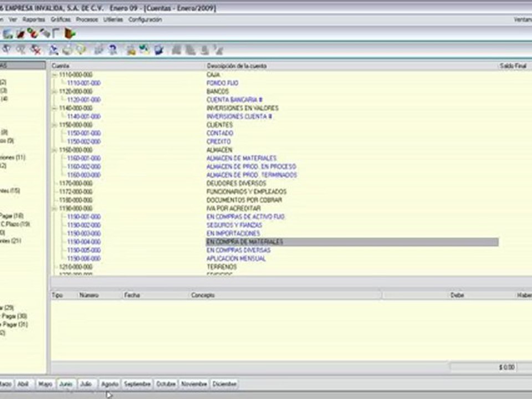Collapse the 1190-000-000 IVA POR ACREDITAR node

point(55,208)
